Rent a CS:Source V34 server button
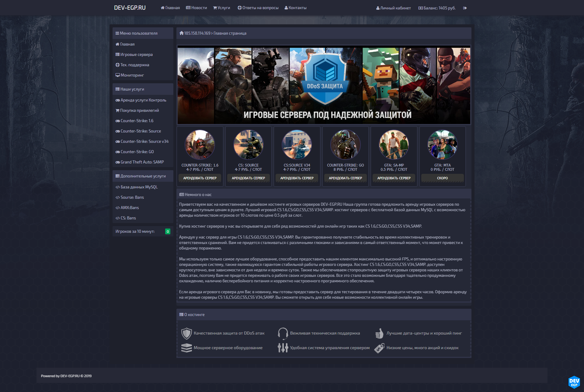584x392 pixels. (297, 178)
